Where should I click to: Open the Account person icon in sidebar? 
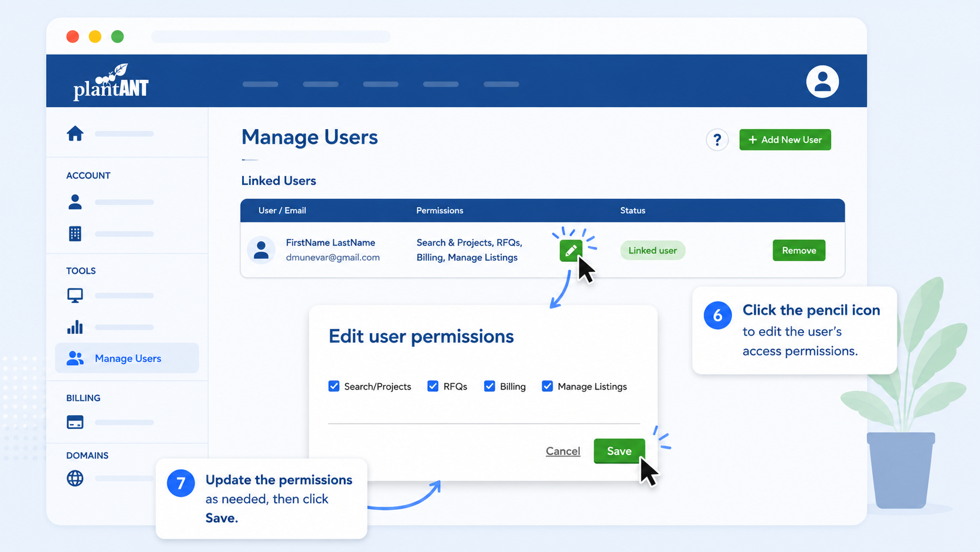[75, 202]
